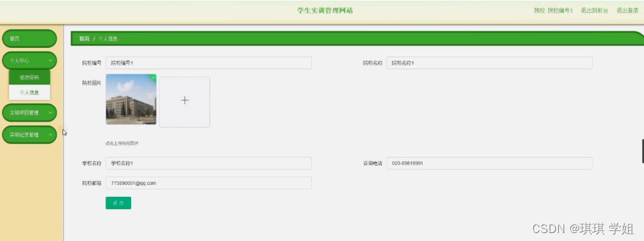Click the 学生实训管理网站 title
This screenshot has width=644, height=241.
click(x=325, y=11)
